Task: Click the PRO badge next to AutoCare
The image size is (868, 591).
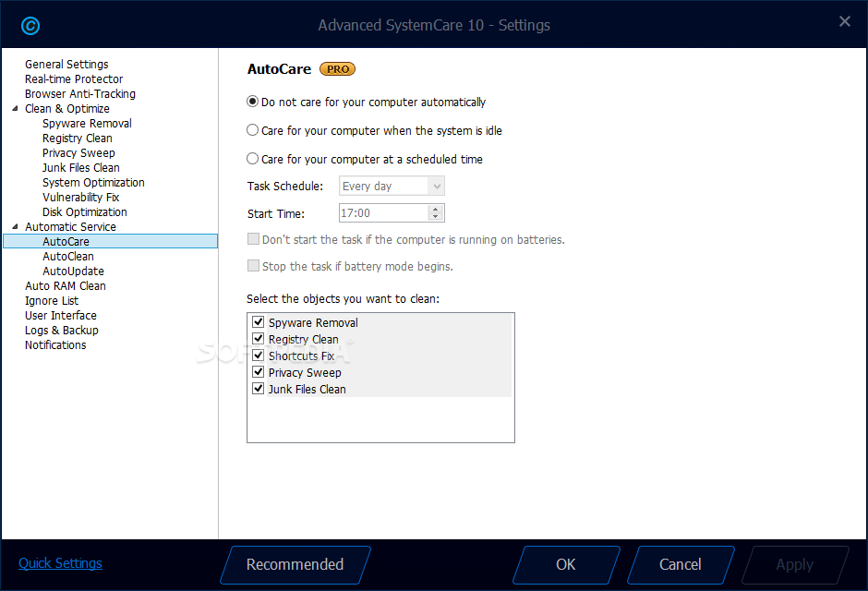Action: pos(338,69)
